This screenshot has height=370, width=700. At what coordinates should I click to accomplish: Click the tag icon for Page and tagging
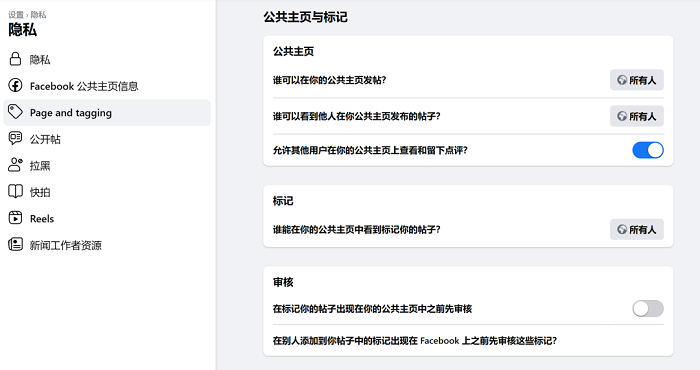(x=15, y=112)
